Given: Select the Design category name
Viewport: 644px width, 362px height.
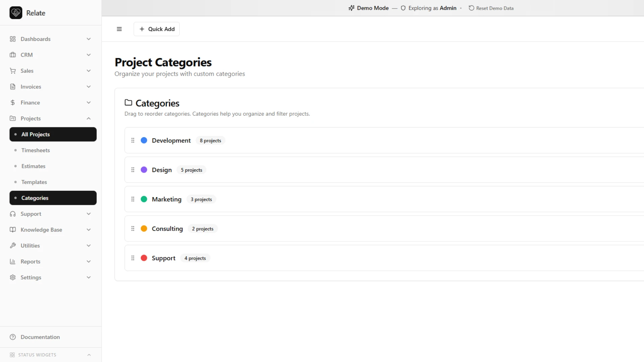Looking at the screenshot, I should pyautogui.click(x=162, y=170).
